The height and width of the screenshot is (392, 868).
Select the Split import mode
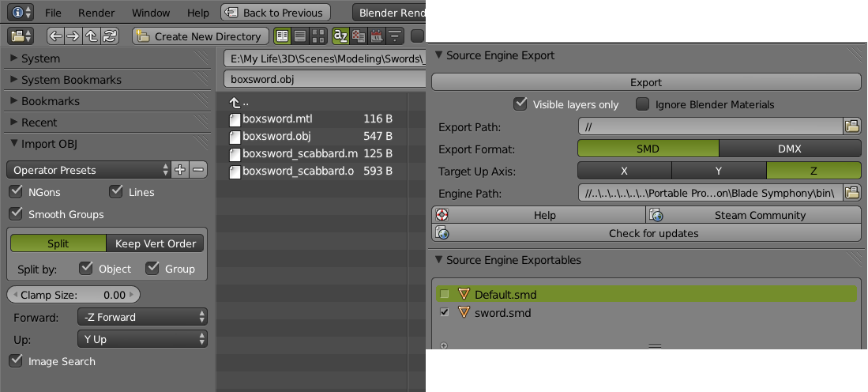coord(58,243)
